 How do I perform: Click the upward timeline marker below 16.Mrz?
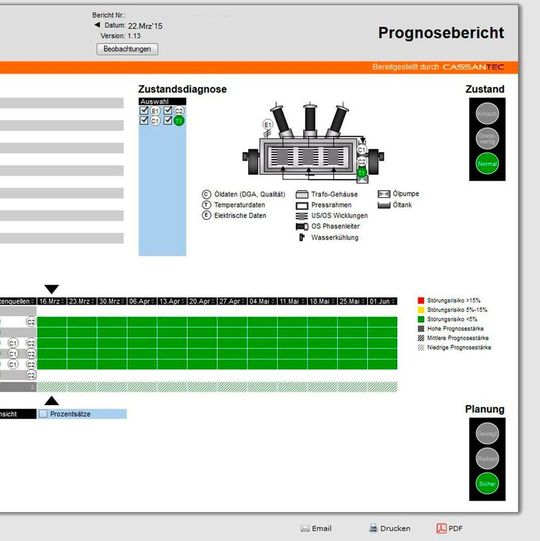(x=52, y=401)
